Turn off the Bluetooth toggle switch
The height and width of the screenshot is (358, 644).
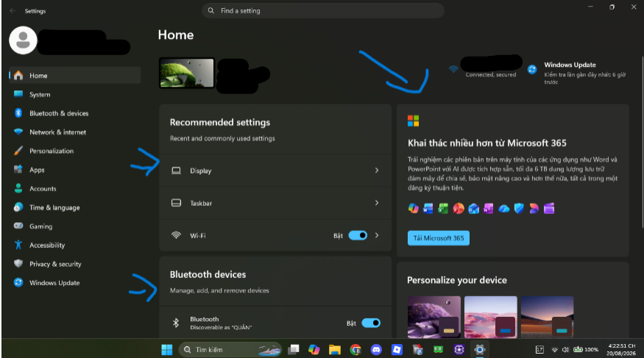point(371,323)
